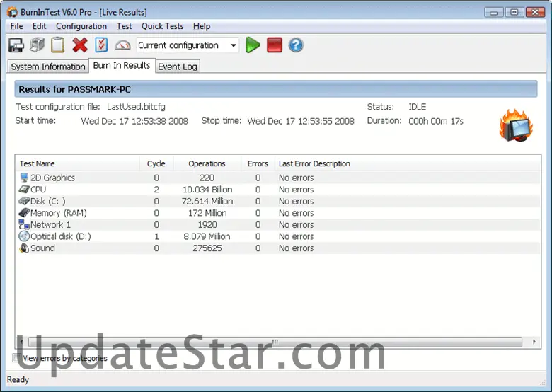The image size is (552, 392).
Task: Open help with the blue question icon
Action: pos(296,45)
